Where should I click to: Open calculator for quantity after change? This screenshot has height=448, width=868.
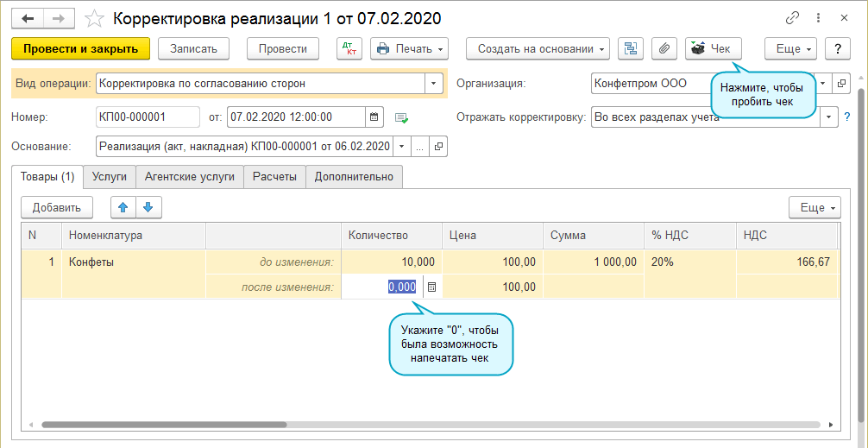432,287
